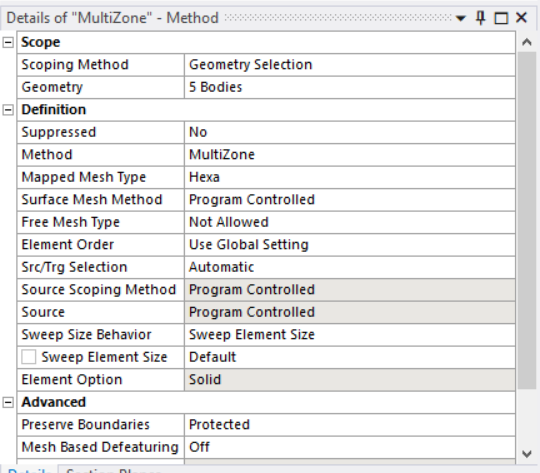Edit the Sweep Element Size Default value
540x473 pixels.
(x=350, y=357)
